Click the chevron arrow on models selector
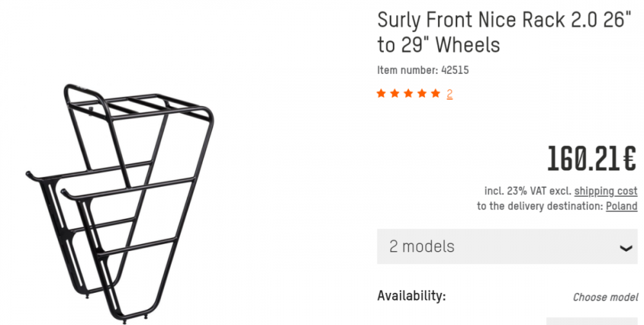 625,248
